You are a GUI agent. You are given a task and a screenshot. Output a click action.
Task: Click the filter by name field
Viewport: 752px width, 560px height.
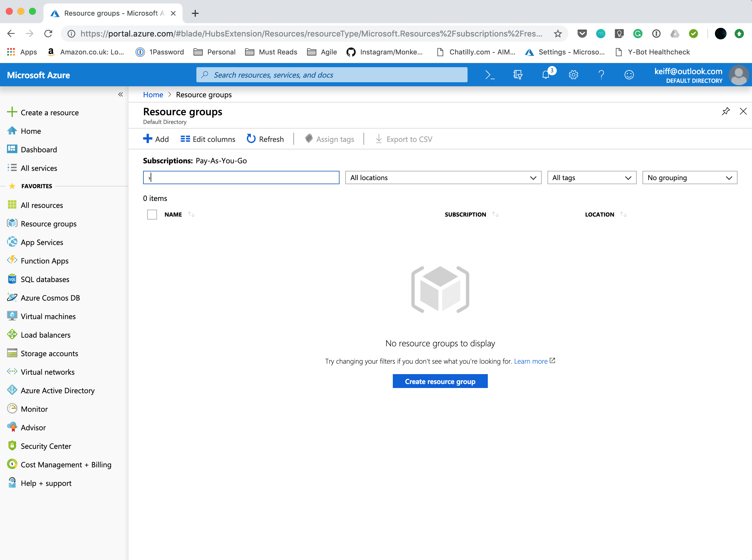pos(241,177)
